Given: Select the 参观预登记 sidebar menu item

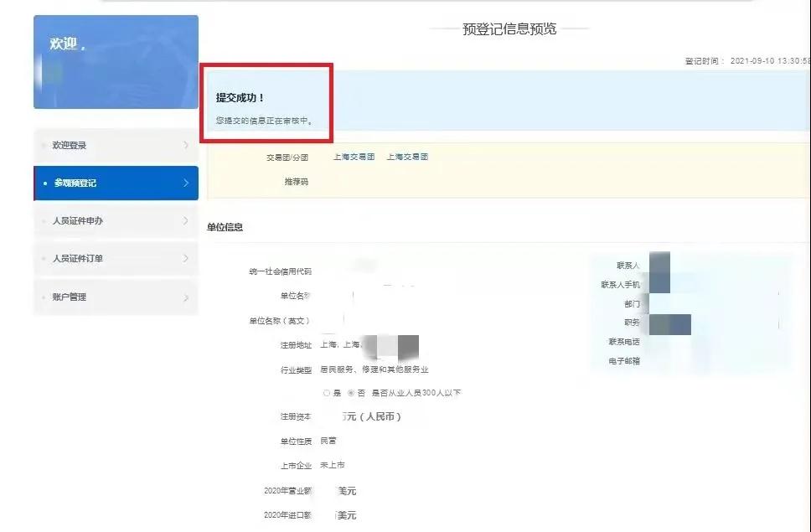Looking at the screenshot, I should click(75, 183).
